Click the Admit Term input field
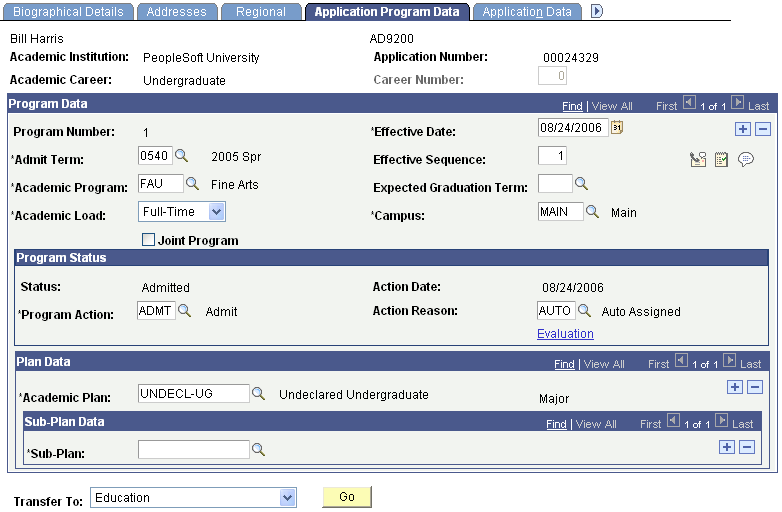The width and height of the screenshot is (782, 512). coord(155,156)
